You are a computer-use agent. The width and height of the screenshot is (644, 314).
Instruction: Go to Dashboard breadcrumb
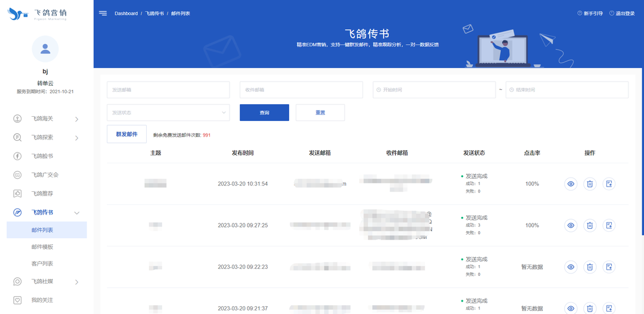click(x=126, y=14)
